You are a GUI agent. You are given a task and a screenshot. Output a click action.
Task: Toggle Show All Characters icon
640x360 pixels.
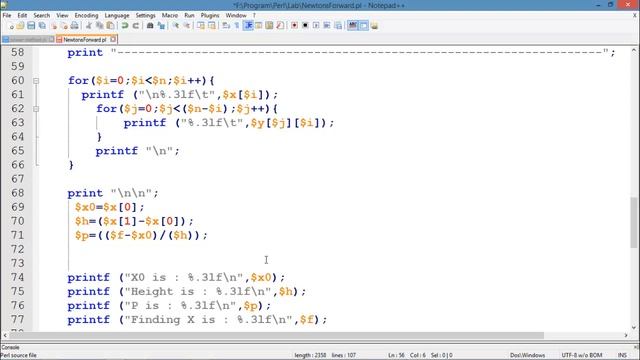(x=237, y=26)
